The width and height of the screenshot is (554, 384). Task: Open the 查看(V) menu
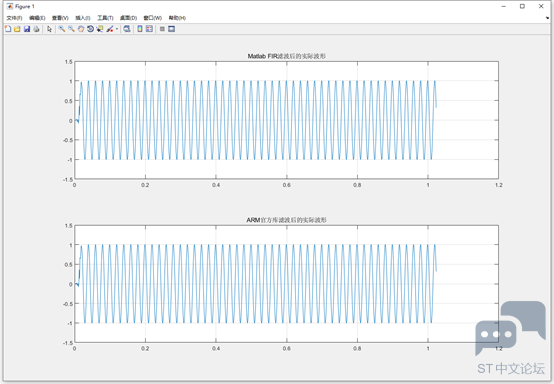pos(60,18)
